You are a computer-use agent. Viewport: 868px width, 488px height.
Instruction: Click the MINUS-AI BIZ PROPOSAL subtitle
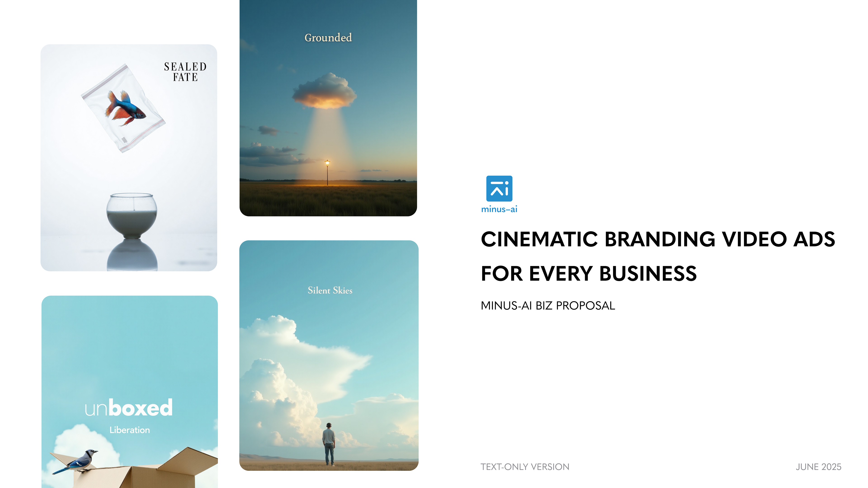[x=547, y=305]
